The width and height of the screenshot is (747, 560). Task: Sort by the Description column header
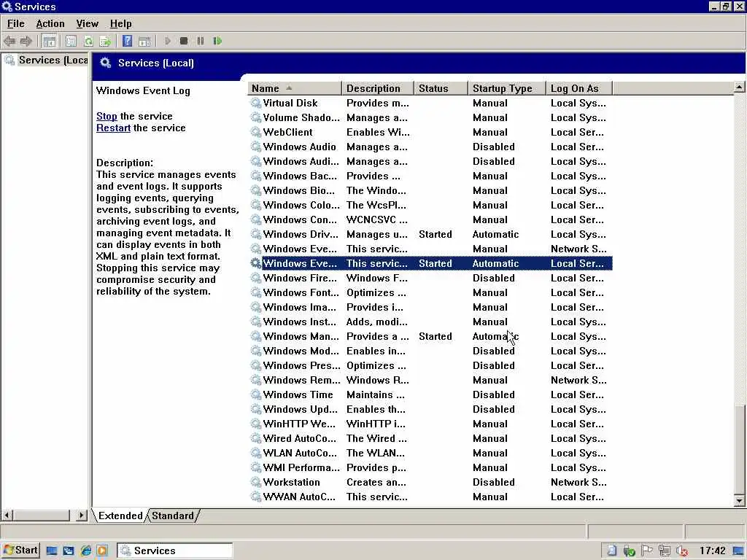pyautogui.click(x=378, y=88)
